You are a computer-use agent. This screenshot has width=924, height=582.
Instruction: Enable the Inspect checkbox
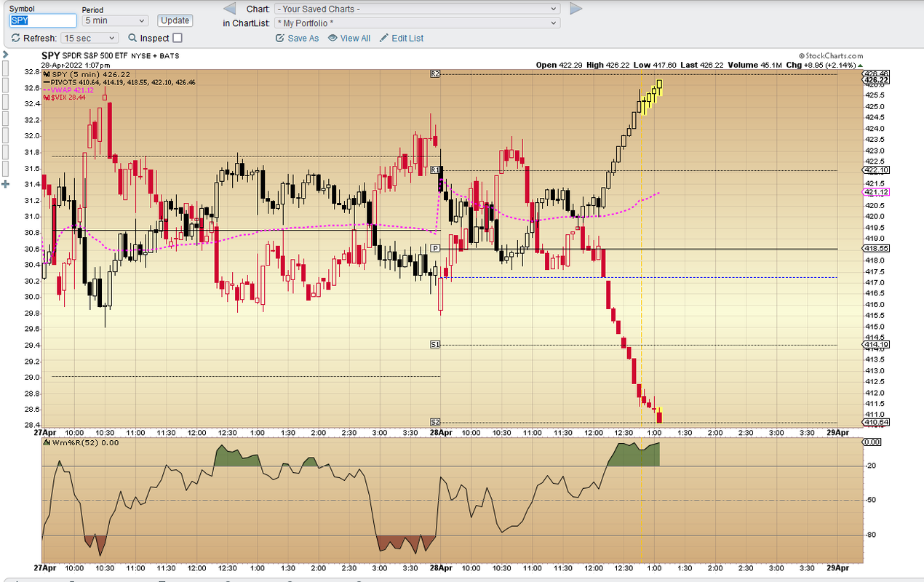[178, 38]
